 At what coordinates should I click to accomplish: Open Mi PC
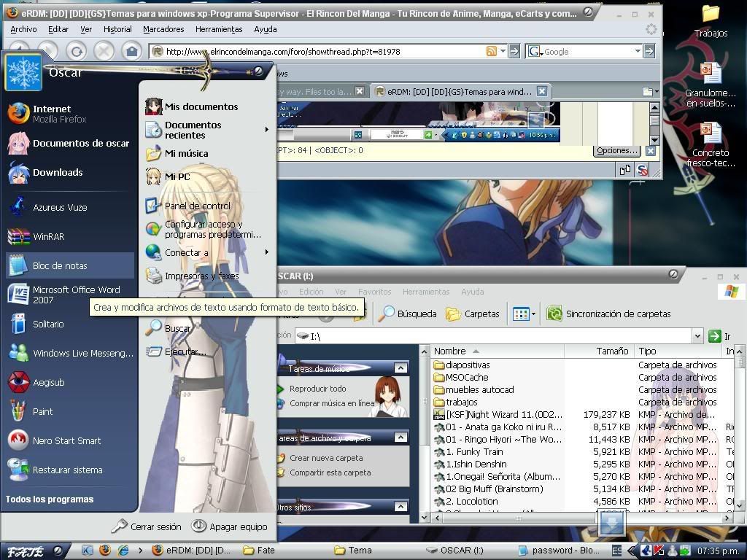[x=169, y=176]
